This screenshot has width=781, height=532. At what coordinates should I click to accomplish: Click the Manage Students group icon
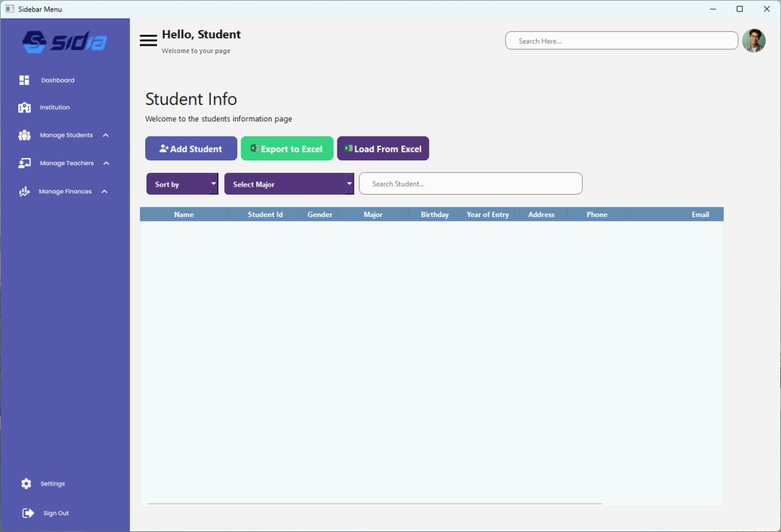pyautogui.click(x=24, y=135)
